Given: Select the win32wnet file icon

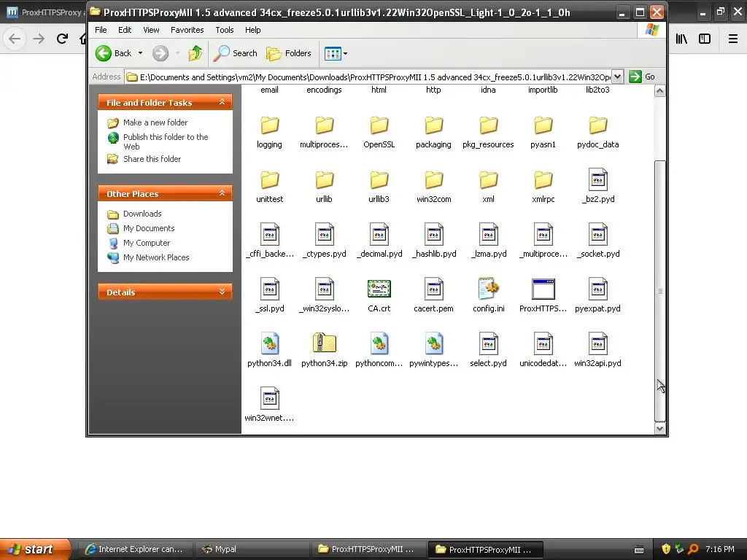Looking at the screenshot, I should tap(270, 399).
